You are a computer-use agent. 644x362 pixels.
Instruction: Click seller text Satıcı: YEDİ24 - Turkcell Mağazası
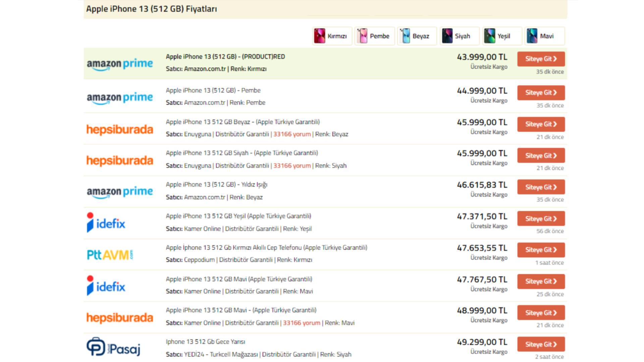pyautogui.click(x=212, y=355)
